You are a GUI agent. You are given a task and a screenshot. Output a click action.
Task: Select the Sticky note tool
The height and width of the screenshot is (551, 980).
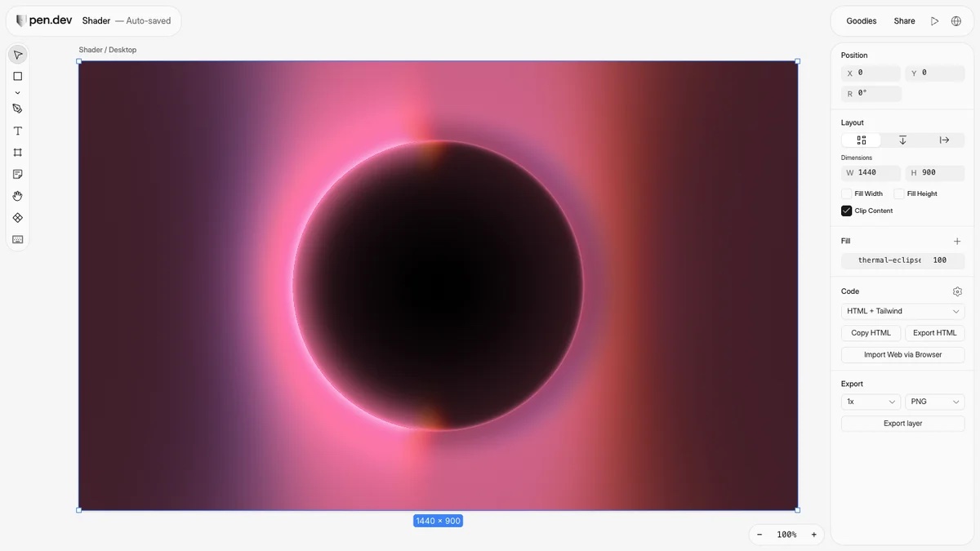pos(17,175)
